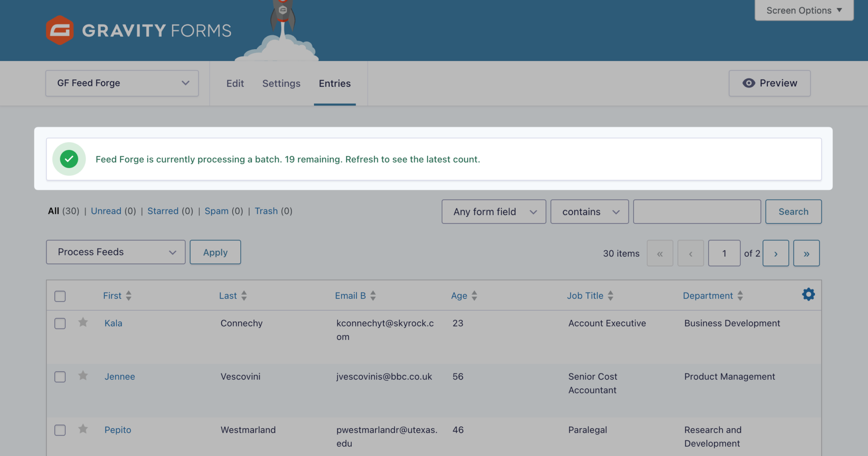
Task: Click the Apply bulk action button
Action: pyautogui.click(x=215, y=252)
